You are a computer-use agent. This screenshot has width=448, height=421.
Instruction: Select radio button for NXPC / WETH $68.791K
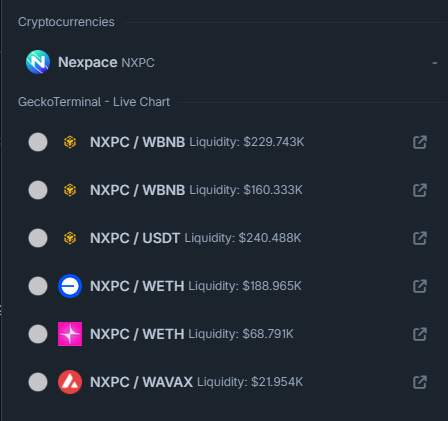pos(38,334)
